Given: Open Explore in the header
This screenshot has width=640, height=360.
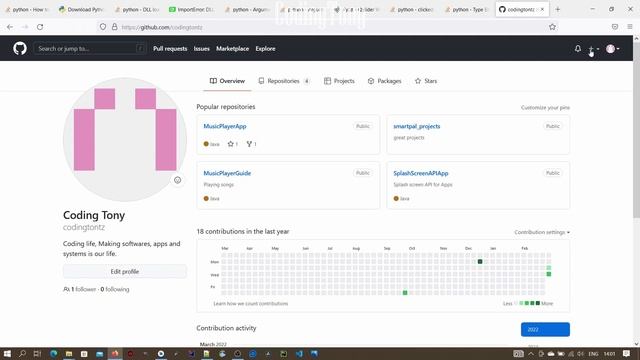Looking at the screenshot, I should 265,49.
